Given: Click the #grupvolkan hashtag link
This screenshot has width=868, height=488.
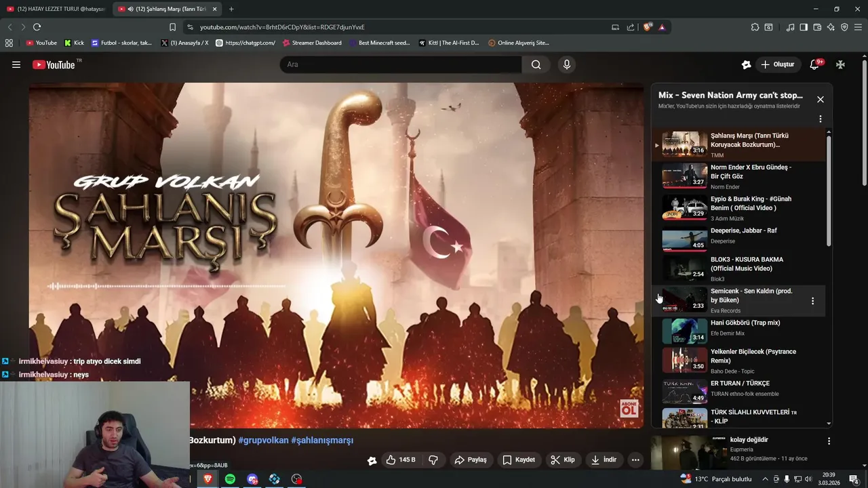Looking at the screenshot, I should (263, 440).
